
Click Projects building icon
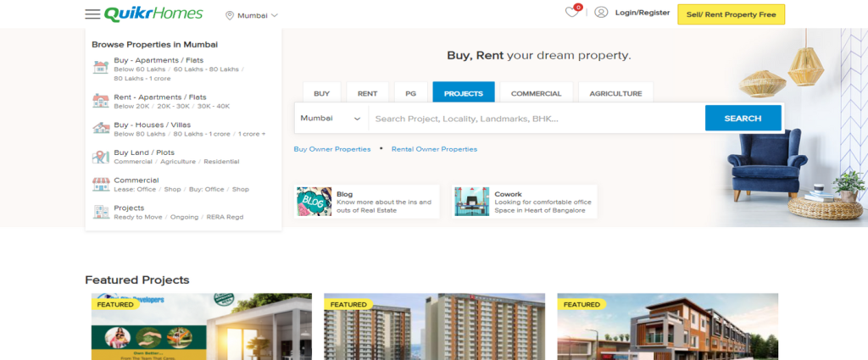101,212
